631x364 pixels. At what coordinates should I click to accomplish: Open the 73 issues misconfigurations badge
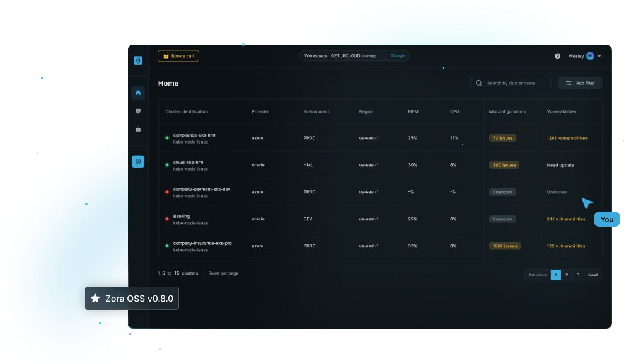(502, 138)
